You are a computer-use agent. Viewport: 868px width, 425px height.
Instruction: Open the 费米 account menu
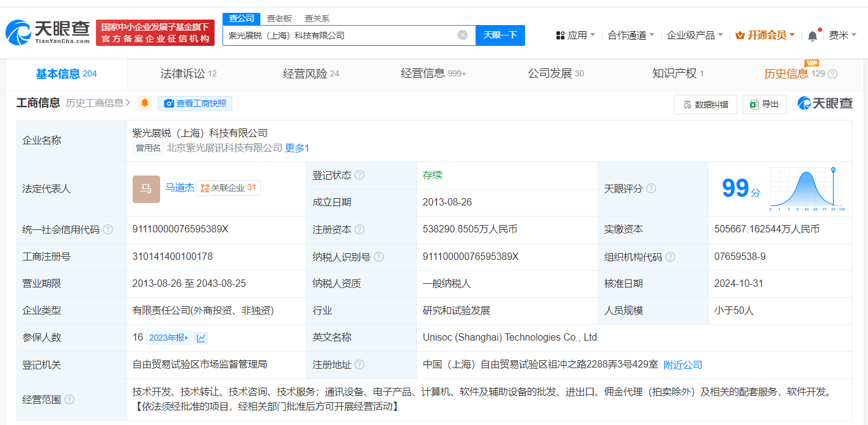(x=842, y=35)
